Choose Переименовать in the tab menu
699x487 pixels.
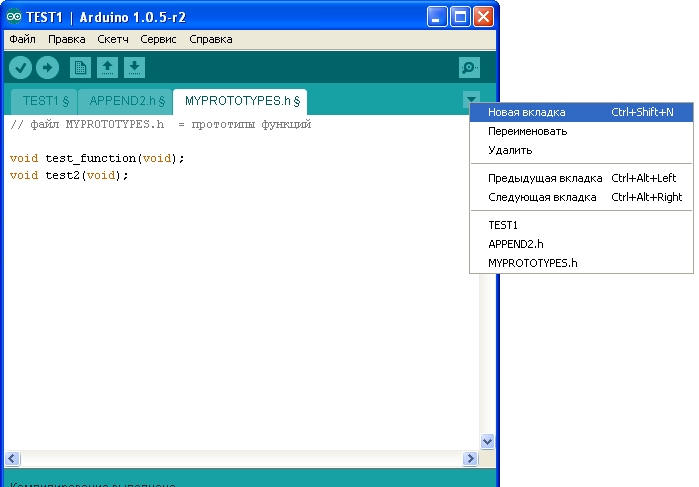pyautogui.click(x=581, y=131)
